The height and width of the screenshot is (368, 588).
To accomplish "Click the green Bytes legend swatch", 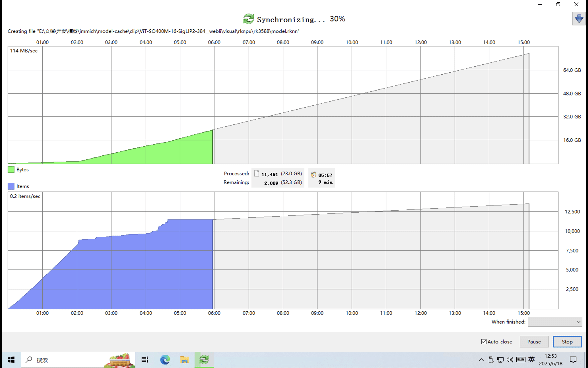I will point(11,169).
